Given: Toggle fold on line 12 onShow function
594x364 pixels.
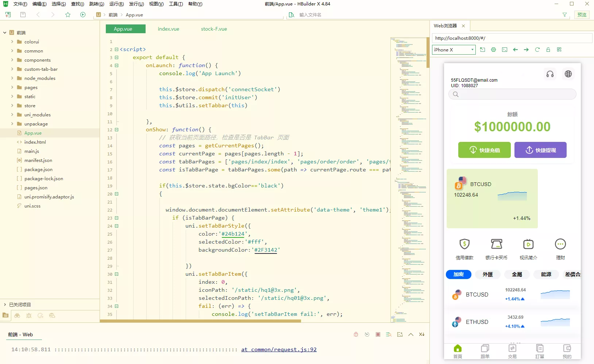Looking at the screenshot, I should (x=117, y=130).
